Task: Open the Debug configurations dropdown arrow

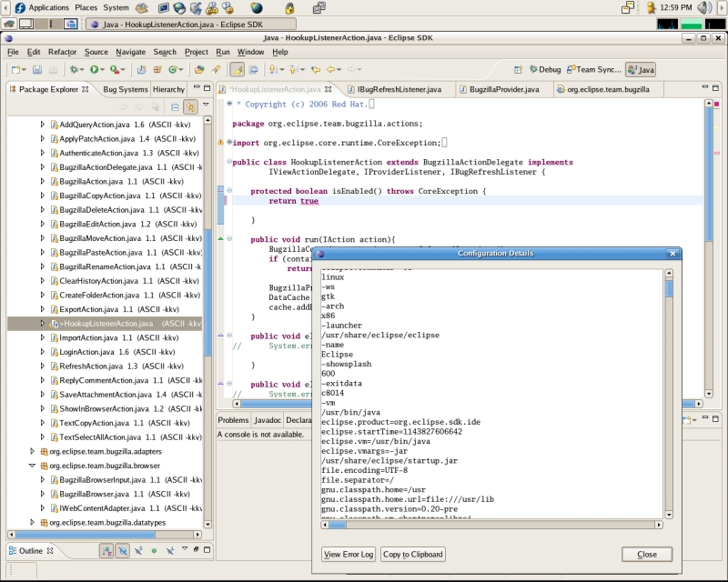Action: pyautogui.click(x=82, y=70)
